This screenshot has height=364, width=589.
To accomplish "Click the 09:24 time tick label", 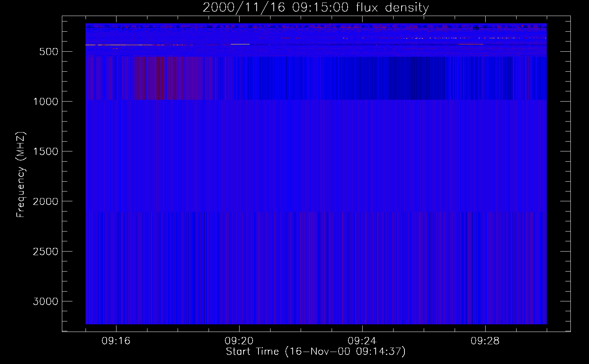I will pyautogui.click(x=362, y=341).
